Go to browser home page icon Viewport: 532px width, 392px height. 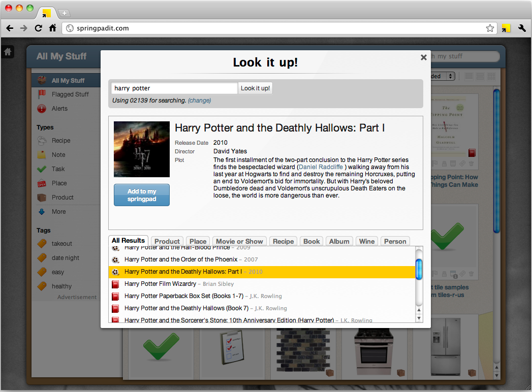coord(52,28)
